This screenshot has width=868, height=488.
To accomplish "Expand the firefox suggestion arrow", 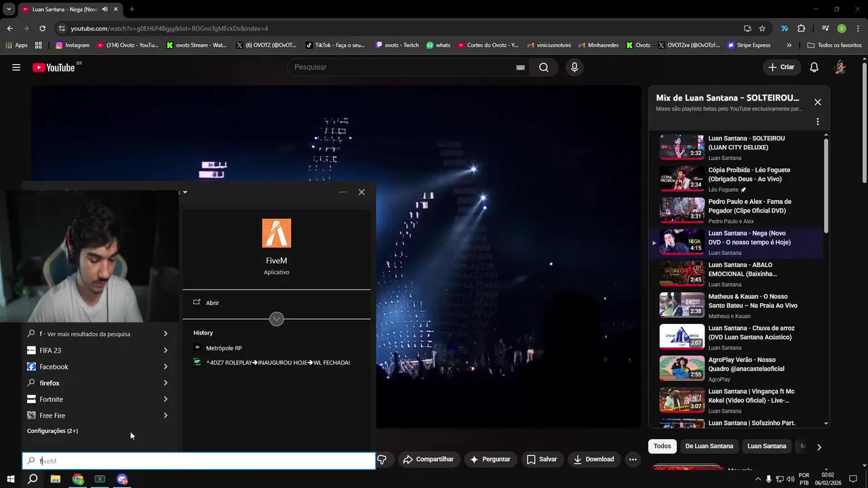I will (165, 383).
